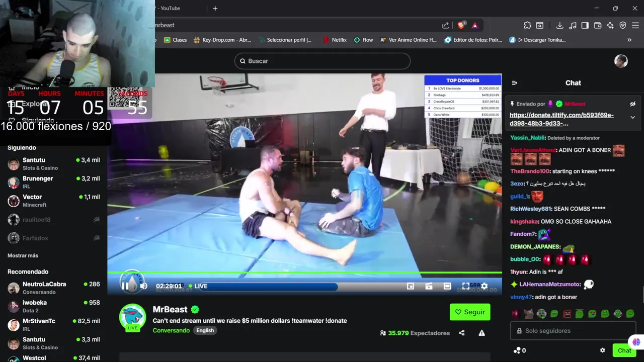Focus the Buscar search field

(x=322, y=61)
